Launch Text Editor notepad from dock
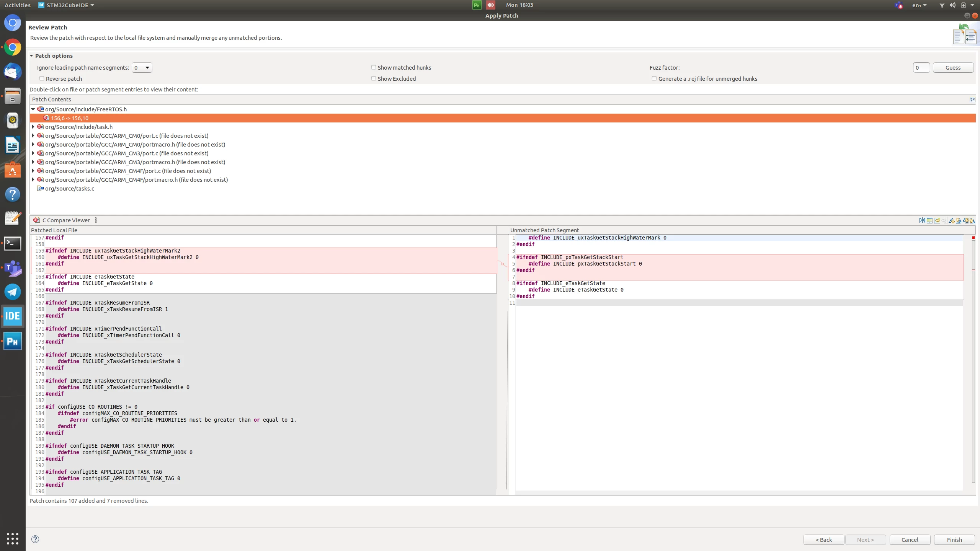 (x=13, y=218)
